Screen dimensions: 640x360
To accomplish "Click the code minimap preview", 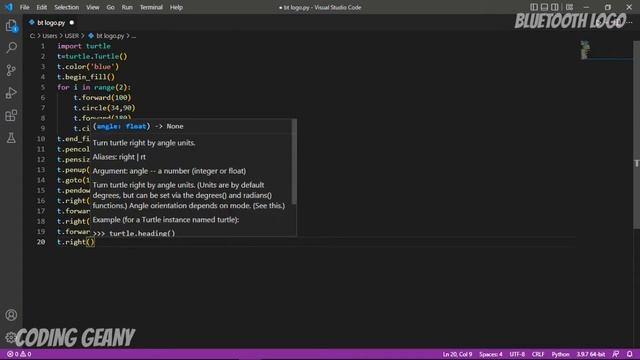I will point(585,50).
